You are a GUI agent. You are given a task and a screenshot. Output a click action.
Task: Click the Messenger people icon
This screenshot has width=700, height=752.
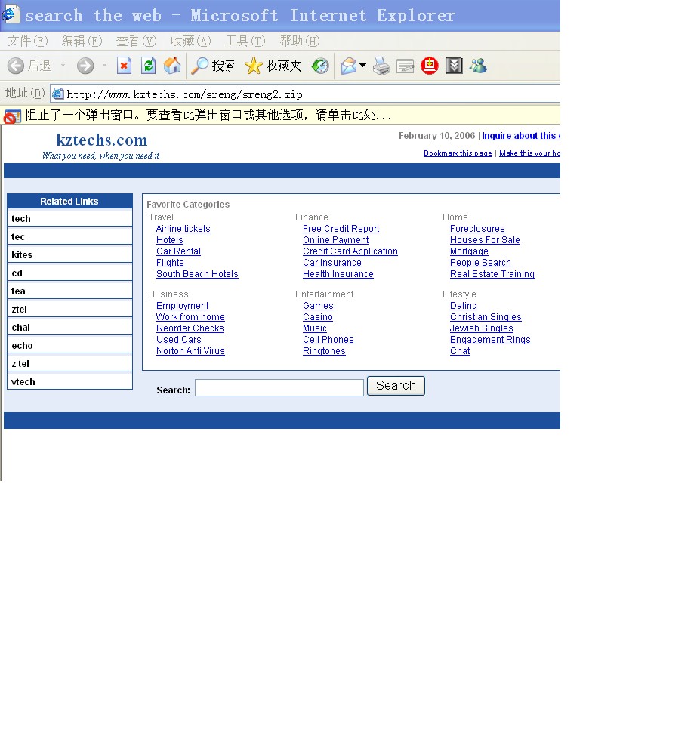(478, 66)
